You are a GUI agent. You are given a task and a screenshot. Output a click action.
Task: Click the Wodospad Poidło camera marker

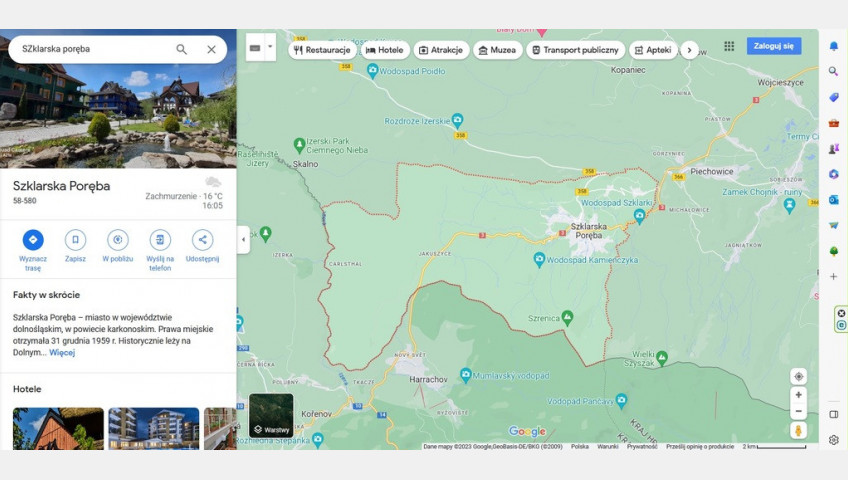(x=373, y=70)
